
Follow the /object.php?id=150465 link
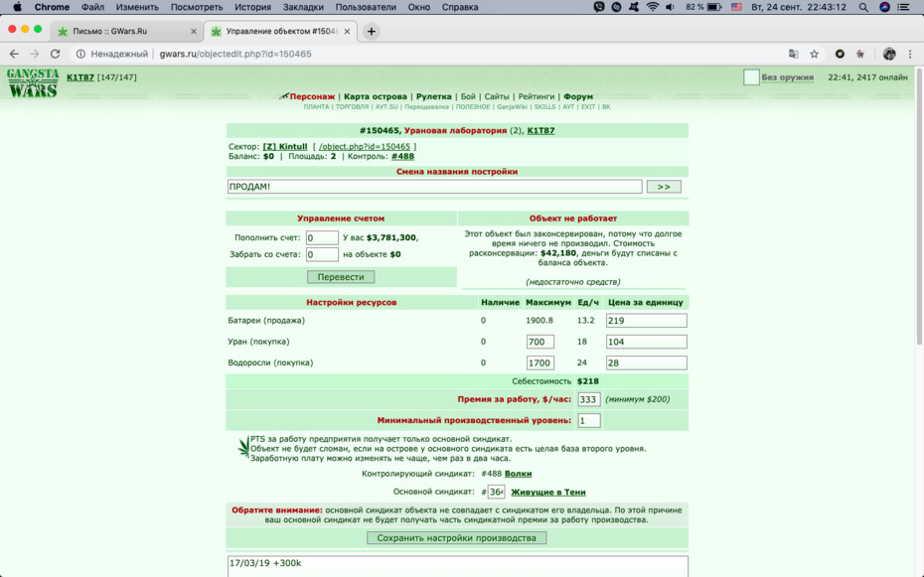tap(365, 147)
